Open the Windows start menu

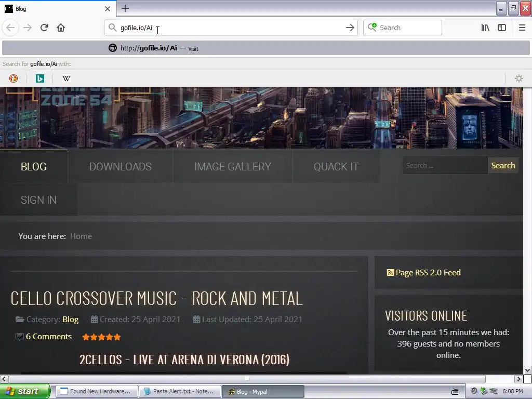pyautogui.click(x=25, y=391)
